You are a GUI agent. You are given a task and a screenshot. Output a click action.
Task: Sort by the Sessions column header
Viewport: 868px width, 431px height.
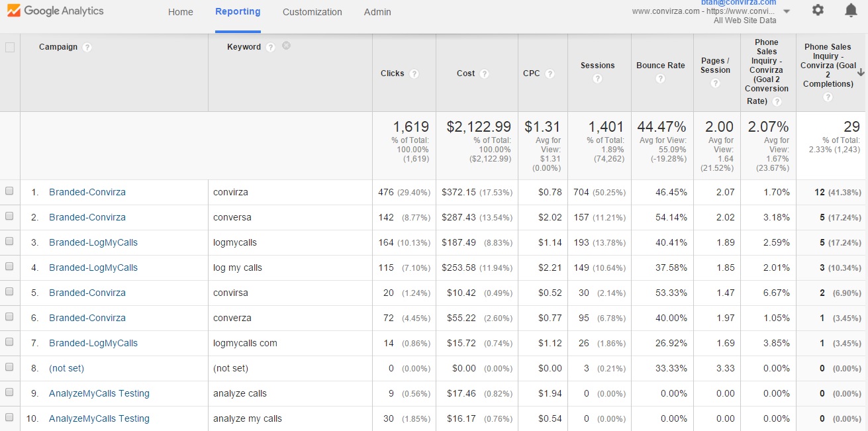click(x=598, y=66)
